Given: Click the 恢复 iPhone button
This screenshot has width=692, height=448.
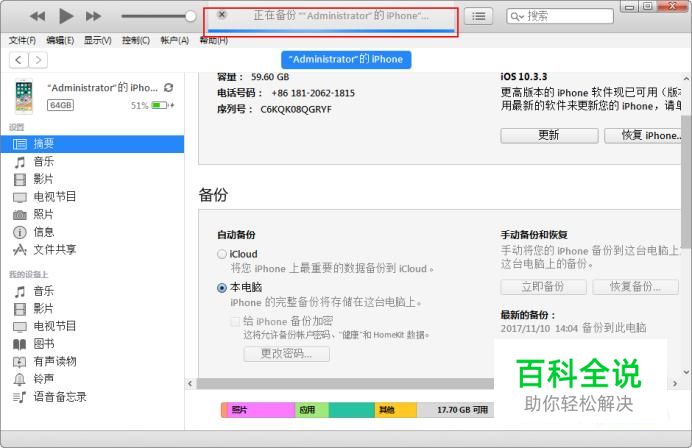Looking at the screenshot, I should [x=643, y=136].
